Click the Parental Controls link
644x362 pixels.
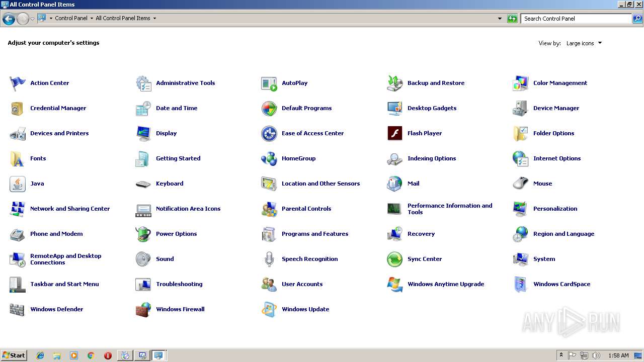tap(306, 209)
